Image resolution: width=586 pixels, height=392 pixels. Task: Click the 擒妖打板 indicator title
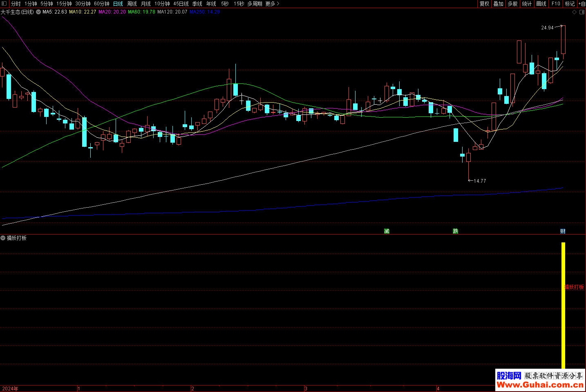17,238
